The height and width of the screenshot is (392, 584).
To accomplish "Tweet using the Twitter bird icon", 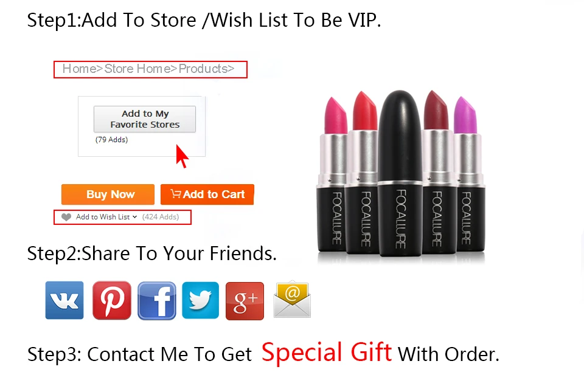I will tap(200, 300).
